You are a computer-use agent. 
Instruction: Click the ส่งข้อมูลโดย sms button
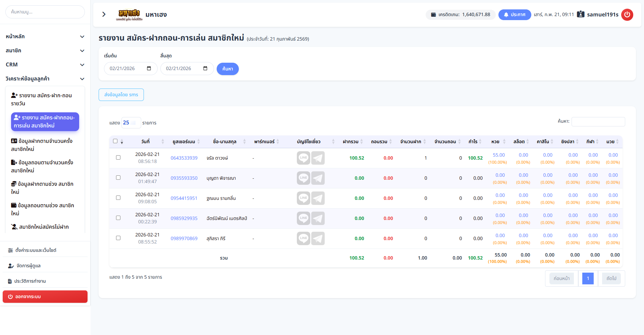tap(121, 95)
